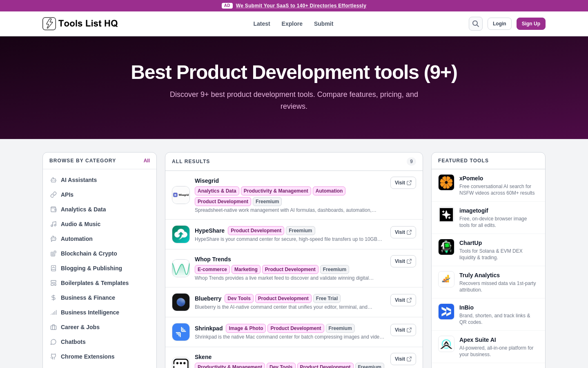
Task: Click the Analytics & Data category icon
Action: point(53,209)
